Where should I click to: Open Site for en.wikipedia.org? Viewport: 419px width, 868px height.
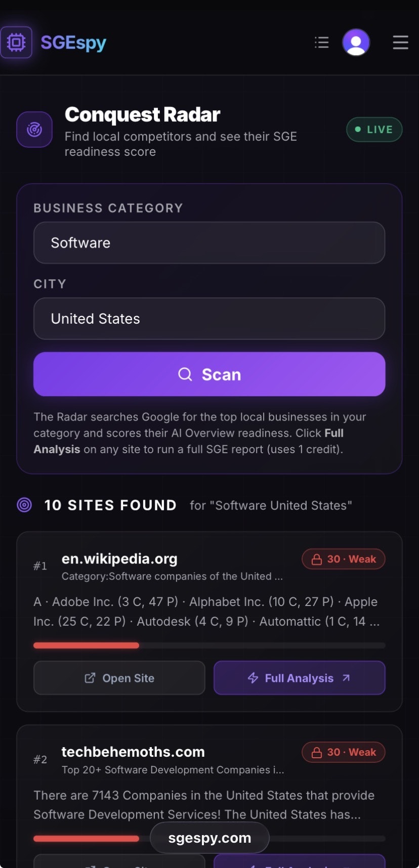[119, 678]
